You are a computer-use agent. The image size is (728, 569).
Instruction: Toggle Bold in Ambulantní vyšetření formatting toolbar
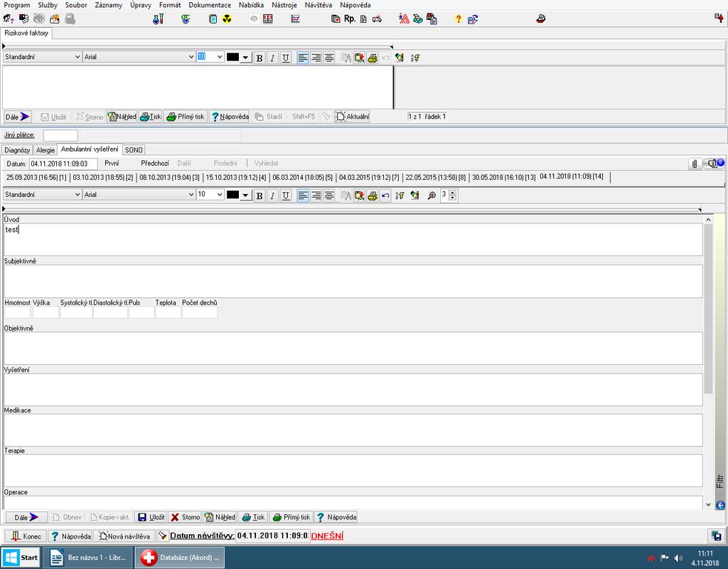click(x=259, y=196)
